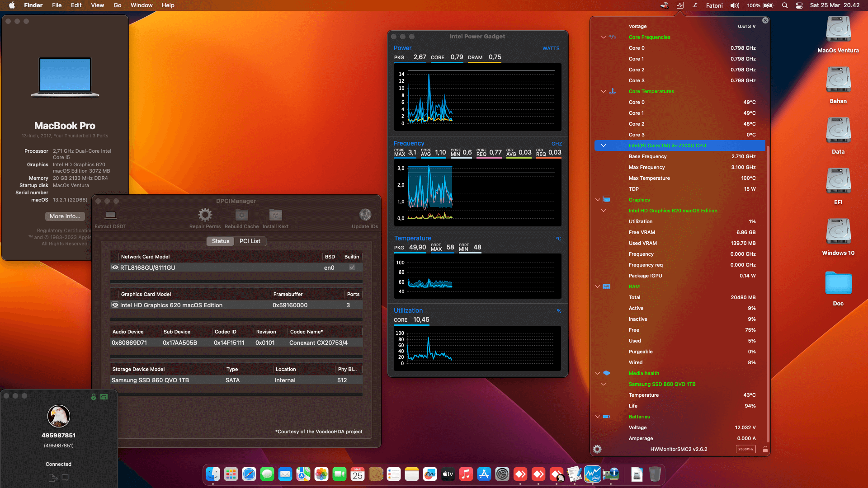Toggle Builtin checkbox for RTL8168GU network card
This screenshot has width=868, height=488.
point(352,267)
